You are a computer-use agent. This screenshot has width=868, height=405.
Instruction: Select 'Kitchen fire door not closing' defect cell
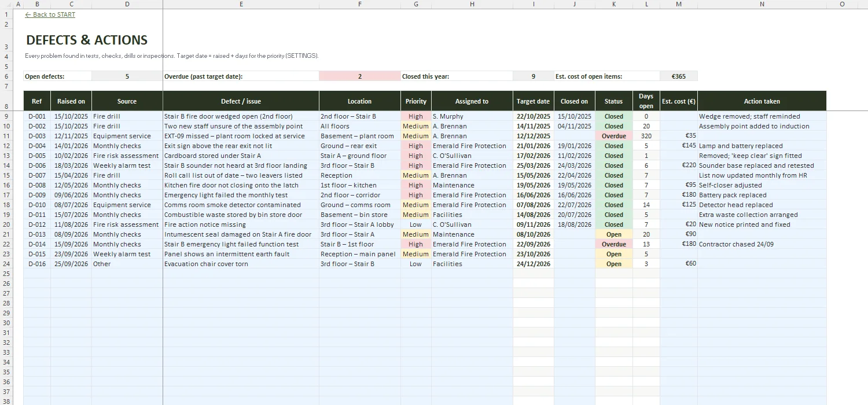(241, 185)
